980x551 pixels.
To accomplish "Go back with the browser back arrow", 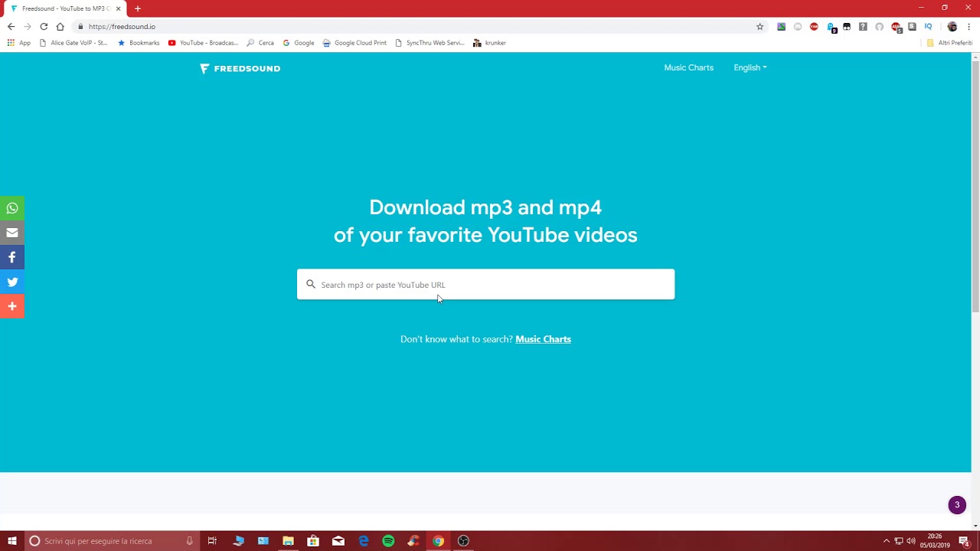I will 11,27.
